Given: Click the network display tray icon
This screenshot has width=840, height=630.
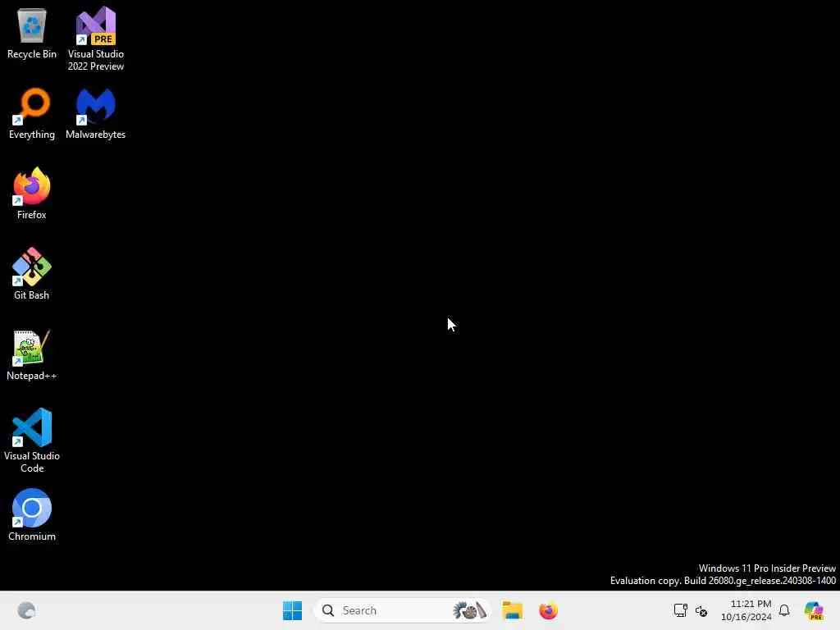Looking at the screenshot, I should 680,610.
